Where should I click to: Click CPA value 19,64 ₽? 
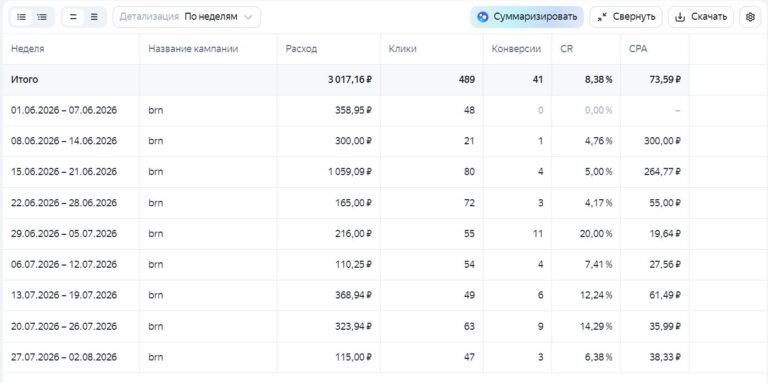coord(665,234)
